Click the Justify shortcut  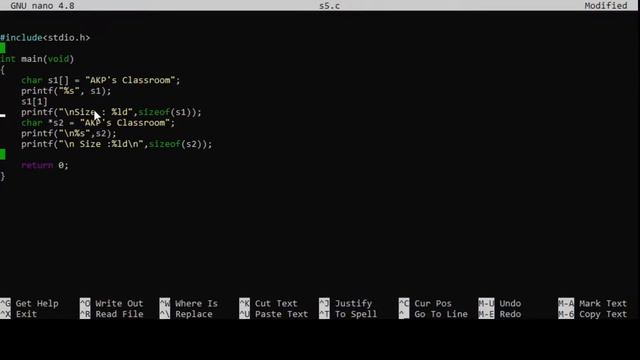[345, 304]
